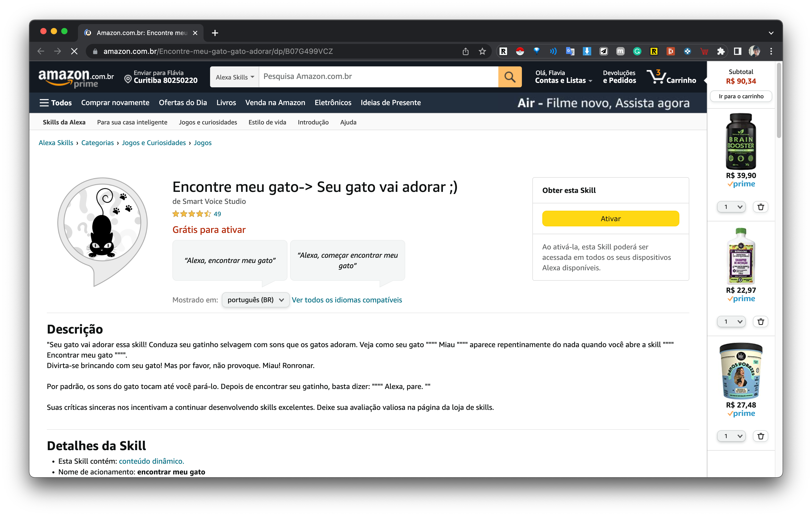The height and width of the screenshot is (516, 812).
Task: Open Ver todos os idiomas compatíveis
Action: point(347,300)
